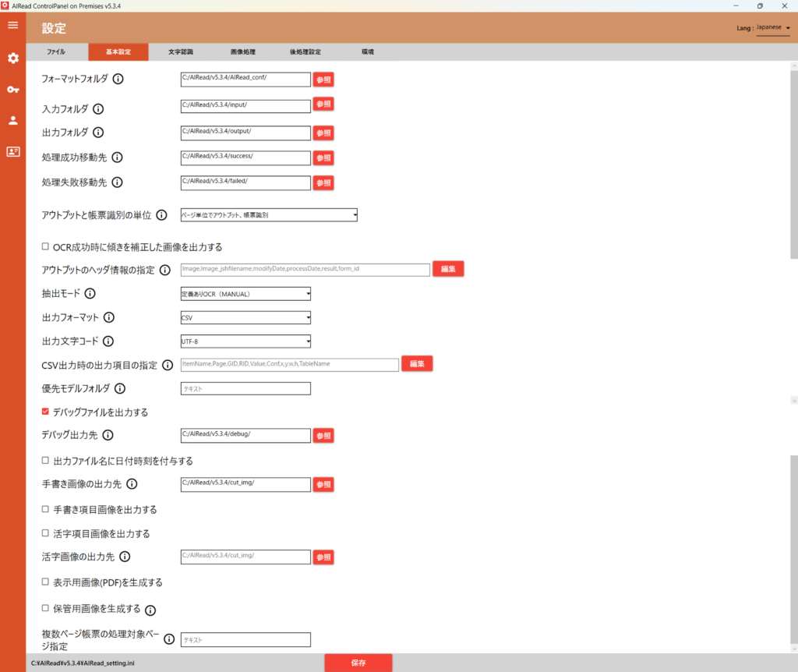Open the アウトプットと帳票識別の単位 dropdown

coord(269,215)
